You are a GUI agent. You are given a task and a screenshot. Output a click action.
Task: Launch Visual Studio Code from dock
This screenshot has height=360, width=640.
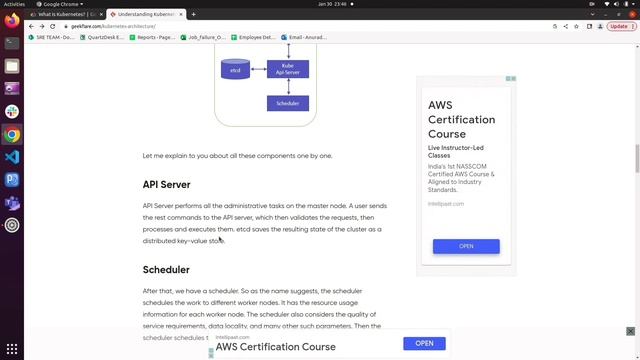click(x=12, y=157)
